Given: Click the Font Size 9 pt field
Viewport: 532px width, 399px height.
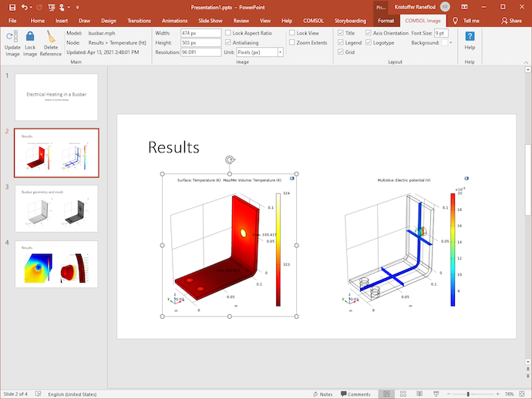Looking at the screenshot, I should tap(441, 33).
